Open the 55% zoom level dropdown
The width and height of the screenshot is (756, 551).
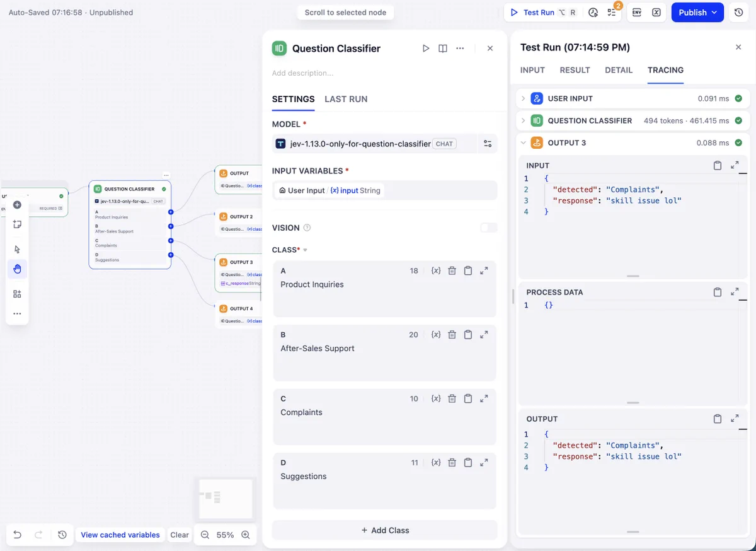coord(225,535)
